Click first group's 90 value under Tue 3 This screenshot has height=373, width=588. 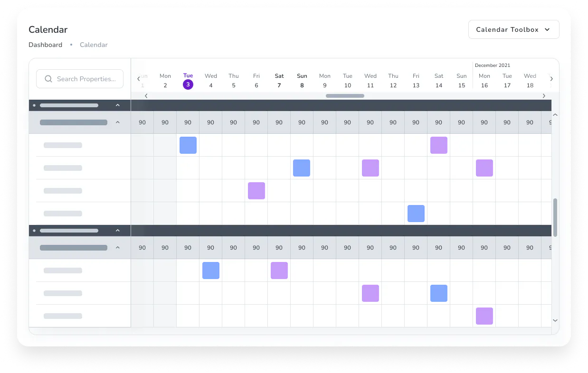pos(188,122)
